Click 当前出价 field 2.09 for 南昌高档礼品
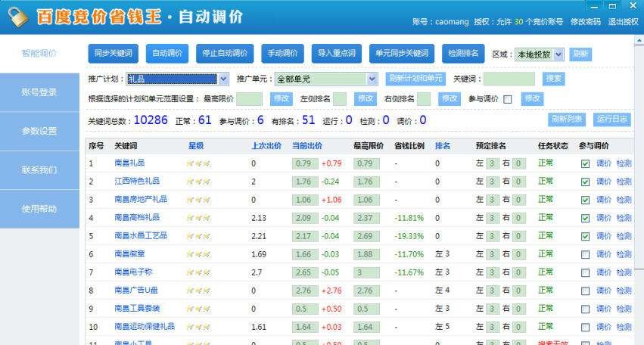644x345 pixels. click(x=305, y=218)
